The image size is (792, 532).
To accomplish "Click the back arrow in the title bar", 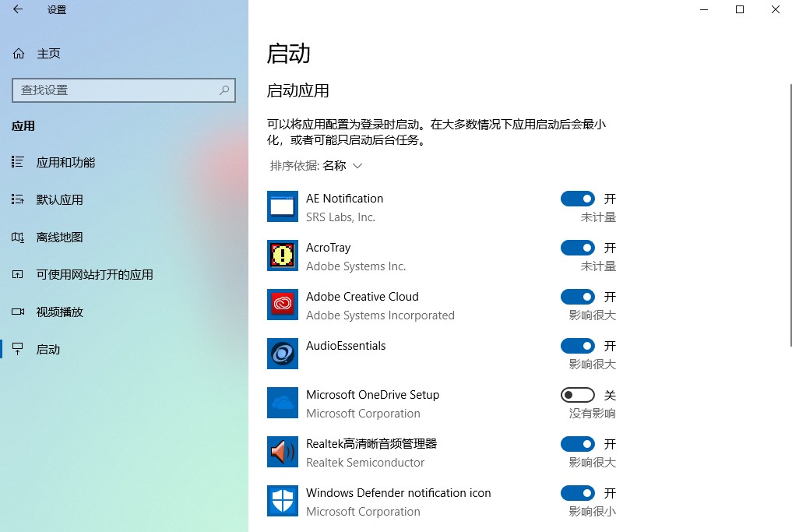I will coord(18,10).
